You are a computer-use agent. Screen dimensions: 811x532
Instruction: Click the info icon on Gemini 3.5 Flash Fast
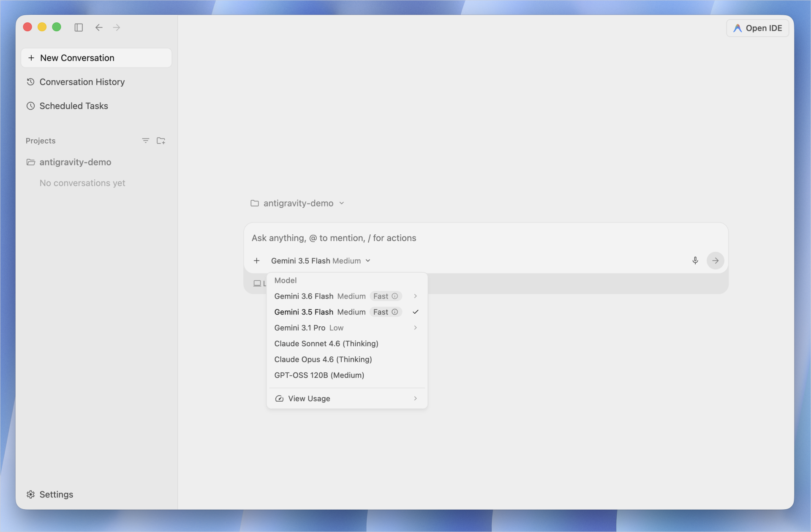[395, 312]
